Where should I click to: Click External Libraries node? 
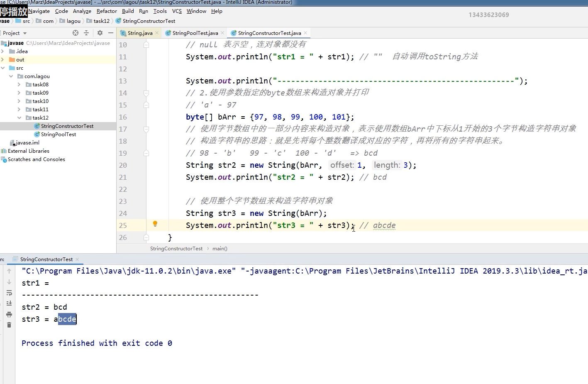(x=28, y=151)
